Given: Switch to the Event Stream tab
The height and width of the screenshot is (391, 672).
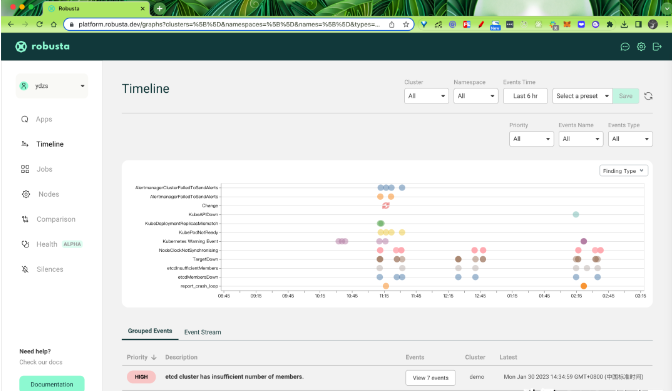Looking at the screenshot, I should tap(203, 332).
